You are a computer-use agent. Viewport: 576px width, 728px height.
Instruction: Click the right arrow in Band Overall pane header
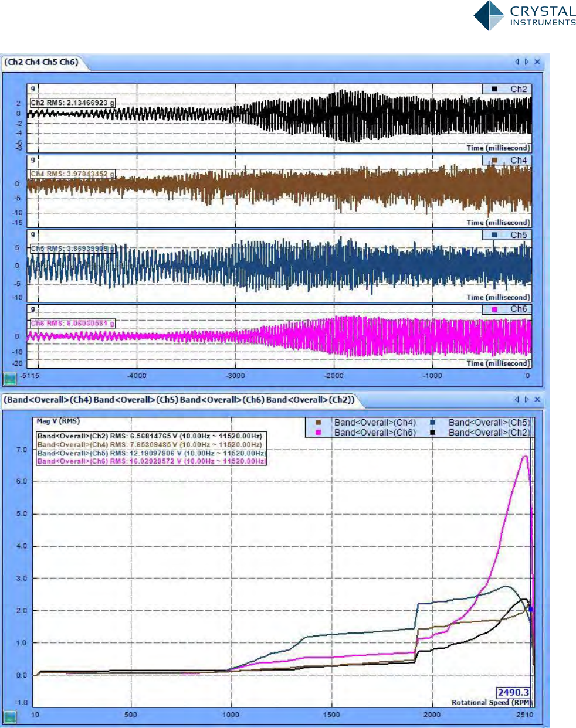click(x=527, y=399)
